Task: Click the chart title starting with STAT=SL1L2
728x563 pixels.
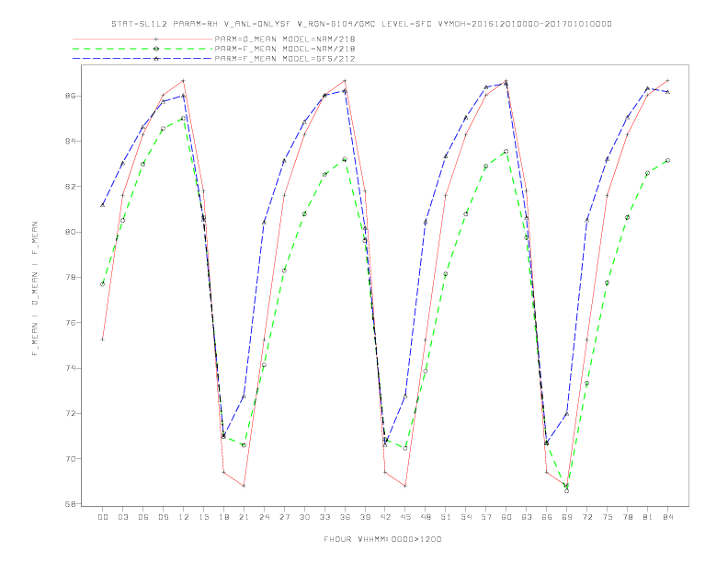Action: (361, 24)
